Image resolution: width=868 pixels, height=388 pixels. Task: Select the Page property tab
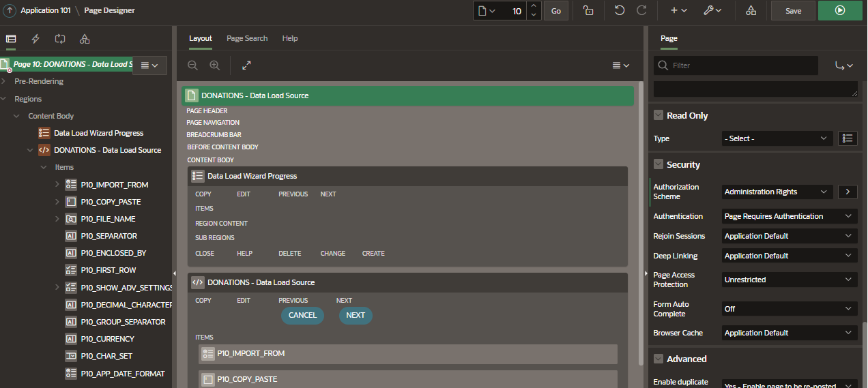(x=669, y=38)
